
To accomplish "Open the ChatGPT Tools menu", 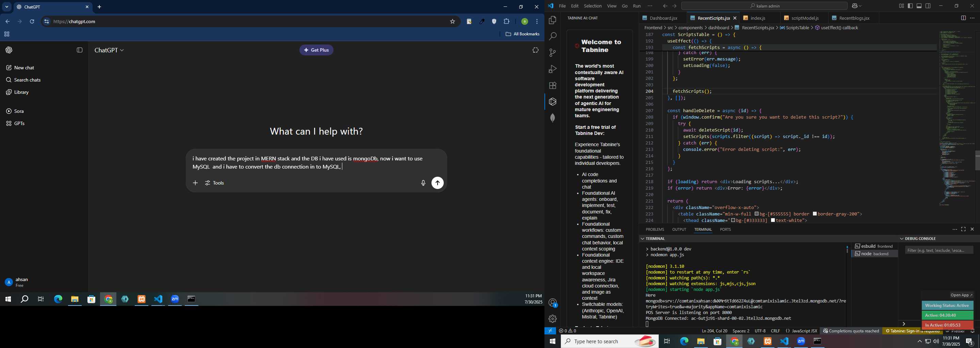I will pos(215,183).
